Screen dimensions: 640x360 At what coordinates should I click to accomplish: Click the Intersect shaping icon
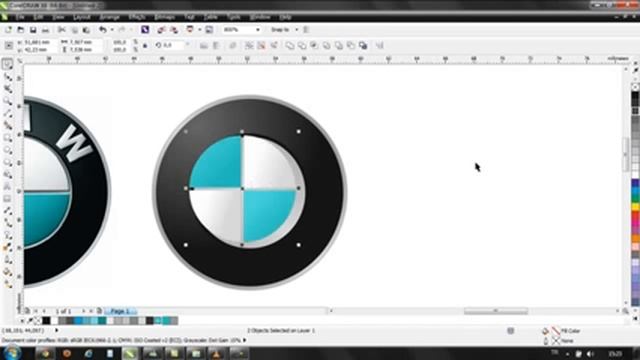coord(314,45)
